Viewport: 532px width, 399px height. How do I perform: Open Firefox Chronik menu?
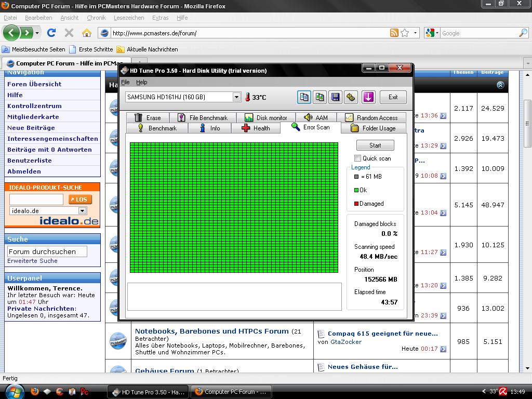[x=96, y=18]
